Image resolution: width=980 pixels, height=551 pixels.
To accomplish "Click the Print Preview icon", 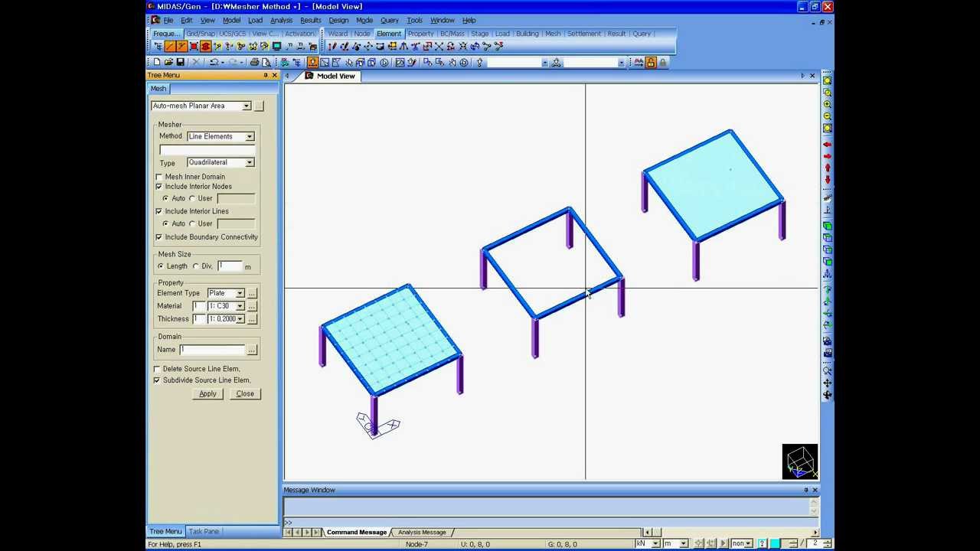I will [266, 63].
